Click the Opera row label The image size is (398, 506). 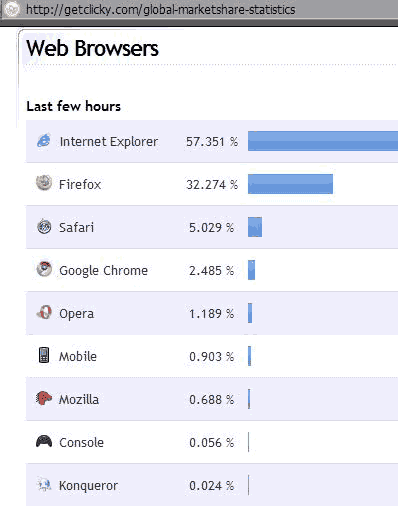76,314
